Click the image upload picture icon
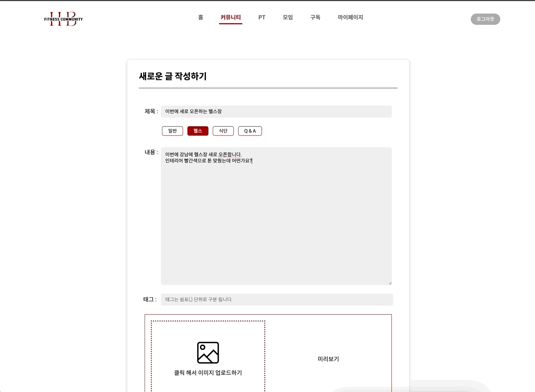Viewport: 535px width, 392px height. coord(208,353)
